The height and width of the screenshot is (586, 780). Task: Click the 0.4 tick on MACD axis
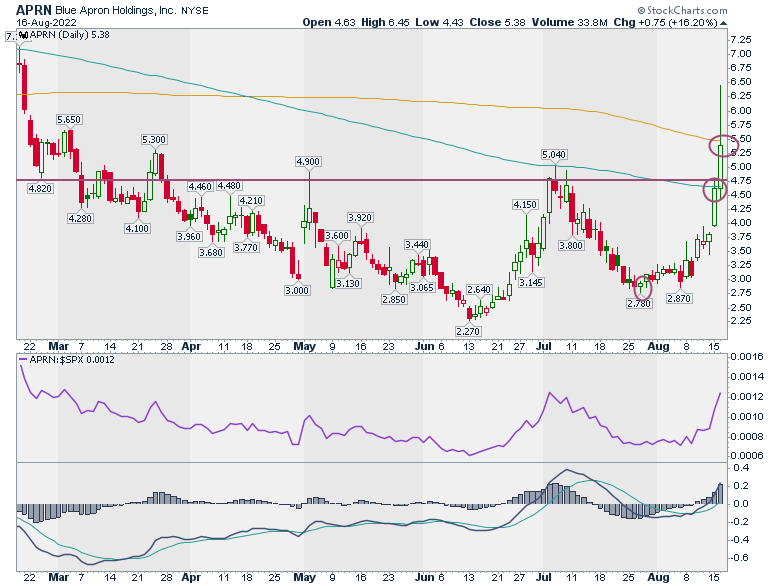pyautogui.click(x=741, y=468)
